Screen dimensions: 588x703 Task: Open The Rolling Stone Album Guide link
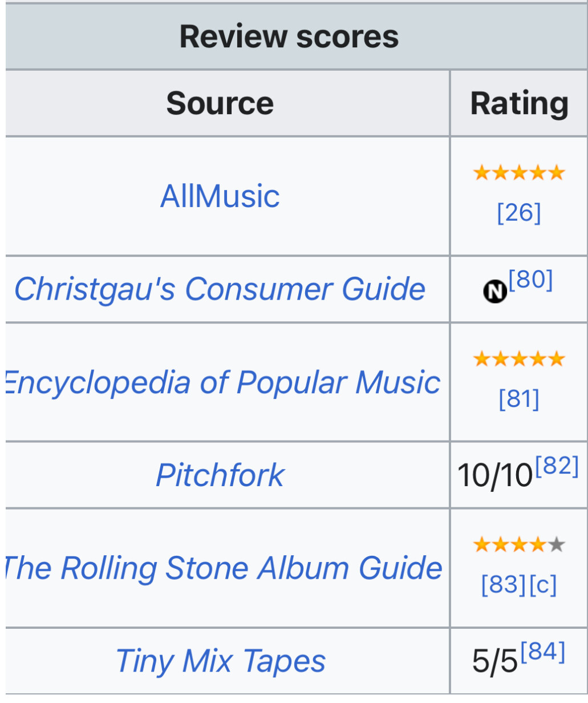click(222, 568)
